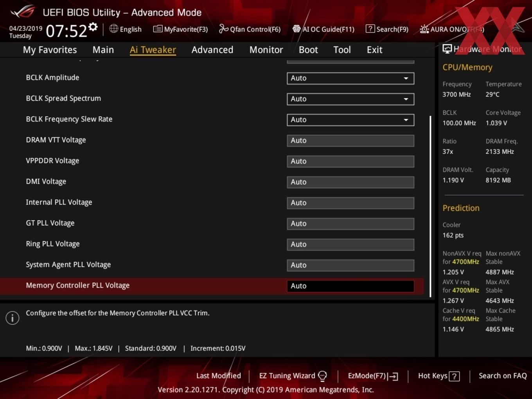532x399 pixels.
Task: Click the DRAM VTT Voltage input field
Action: [x=350, y=140]
